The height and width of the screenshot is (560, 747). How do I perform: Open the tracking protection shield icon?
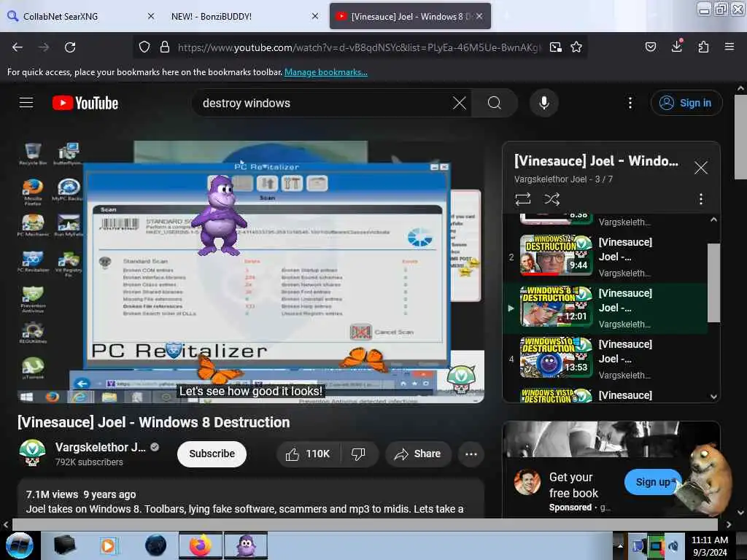click(x=144, y=47)
